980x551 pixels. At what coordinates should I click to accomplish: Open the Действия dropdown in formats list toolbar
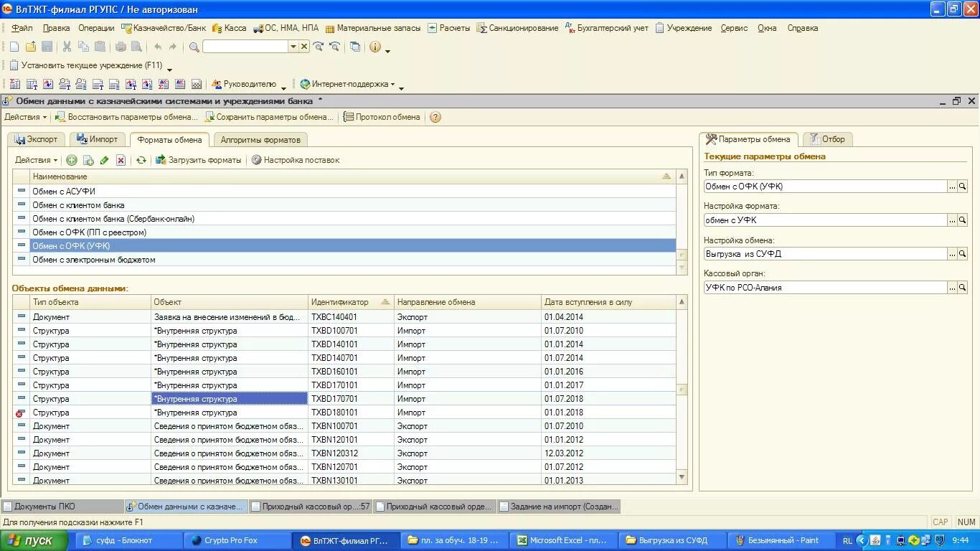tap(36, 160)
